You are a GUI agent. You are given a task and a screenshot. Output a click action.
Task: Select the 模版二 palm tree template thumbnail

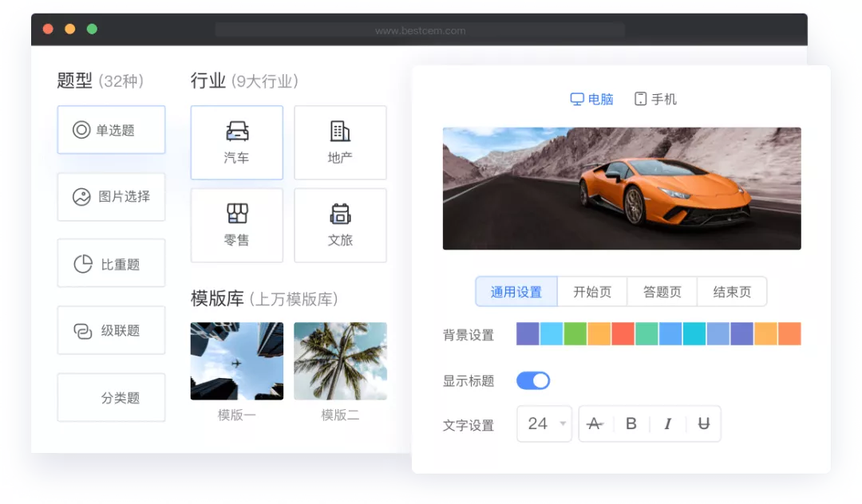tap(340, 360)
